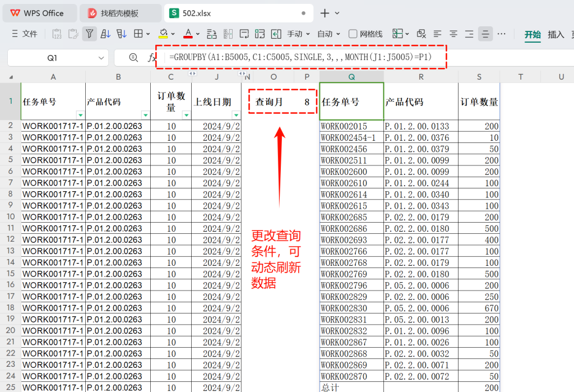
Task: Click the find and clear icon
Action: [422, 34]
